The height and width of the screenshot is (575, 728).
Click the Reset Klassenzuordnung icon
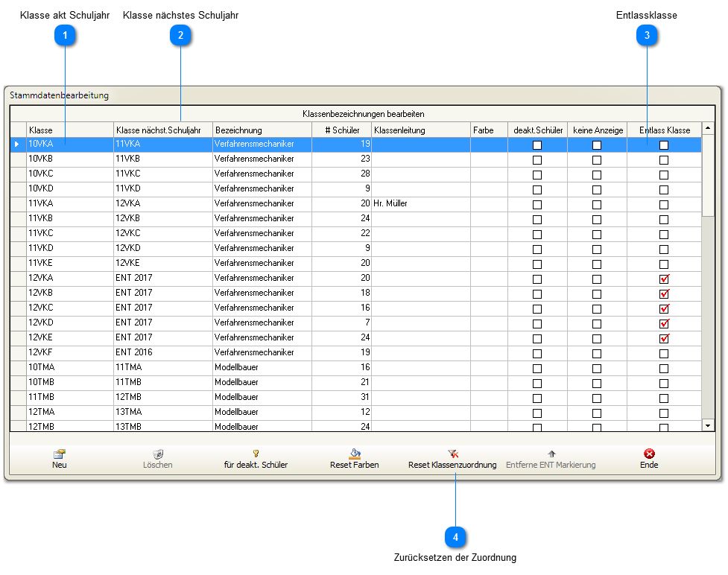452,453
